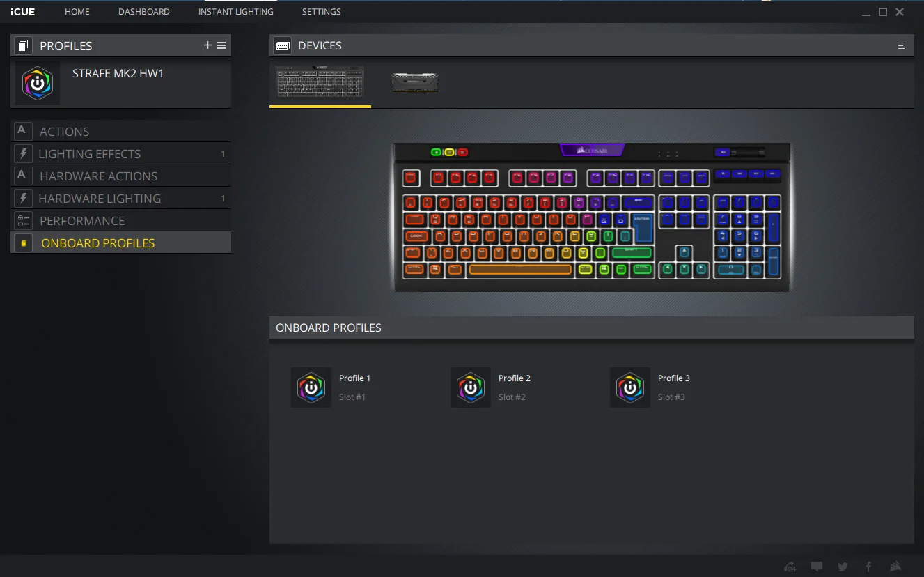The height and width of the screenshot is (577, 924).
Task: Select the Caps Lock key on the keyboard
Action: [416, 236]
